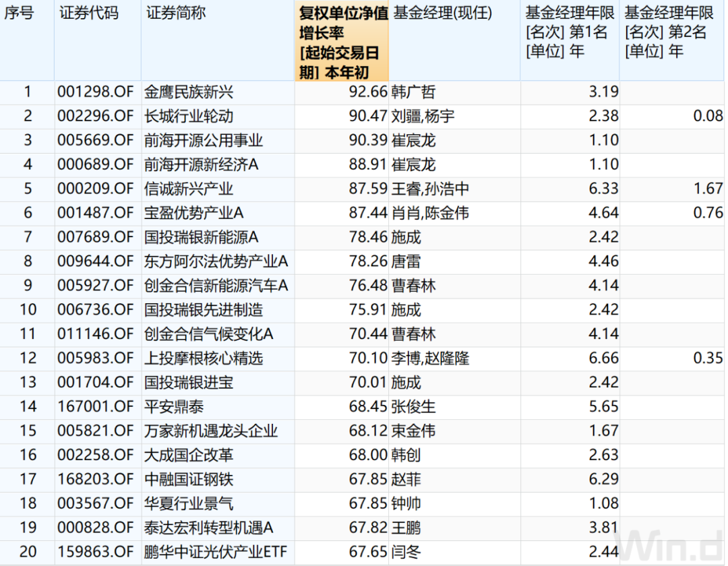The image size is (728, 566).
Task: Click 基金经理年限 第2名 column header
Action: pos(669,32)
